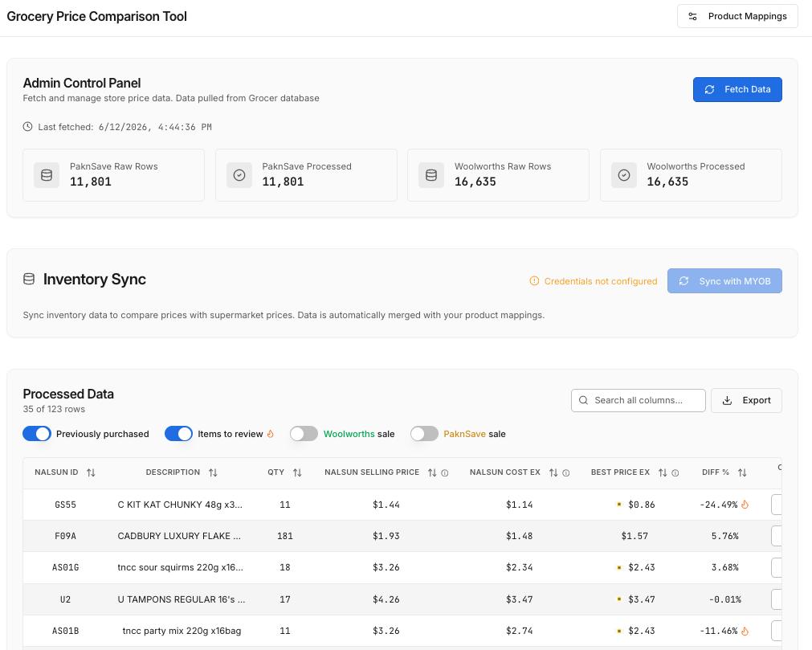812x650 pixels.
Task: Select the AS01G row ID cell
Action: tap(65, 568)
